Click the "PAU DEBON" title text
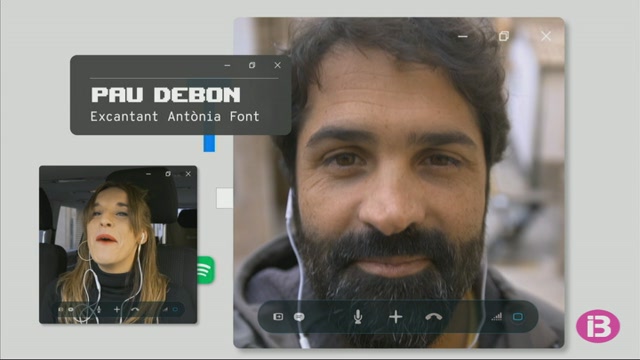Image resolution: width=640 pixels, height=360 pixels. [166, 95]
